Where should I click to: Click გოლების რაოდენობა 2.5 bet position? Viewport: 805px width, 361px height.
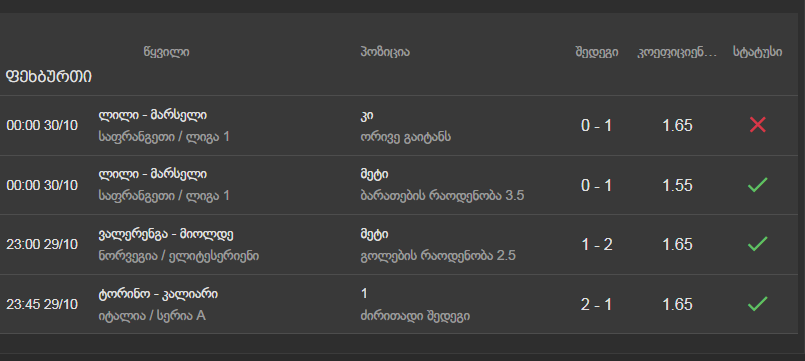(438, 256)
